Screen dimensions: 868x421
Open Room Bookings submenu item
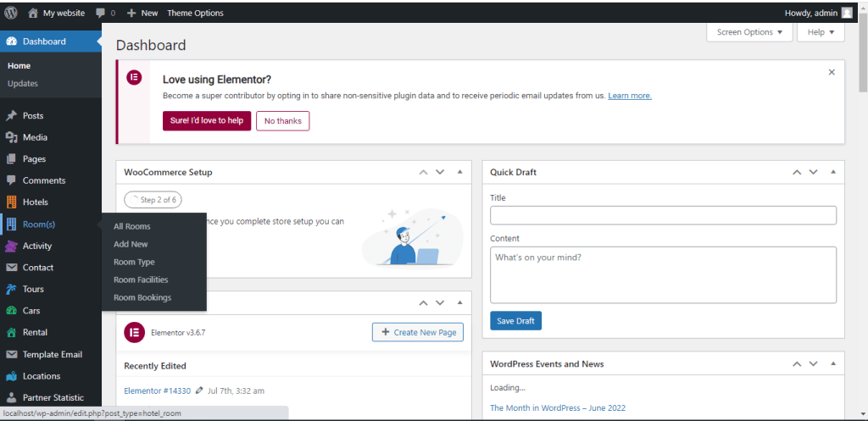point(142,297)
